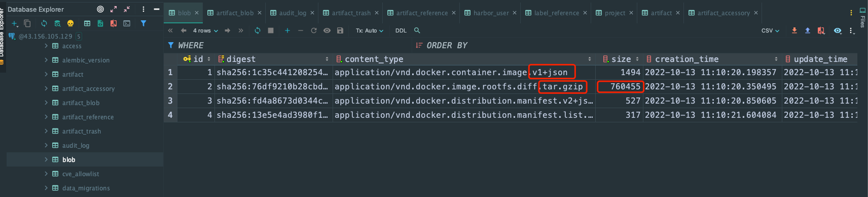Open the '4 rows' page size dropdown
This screenshot has height=197, width=868.
[x=205, y=30]
